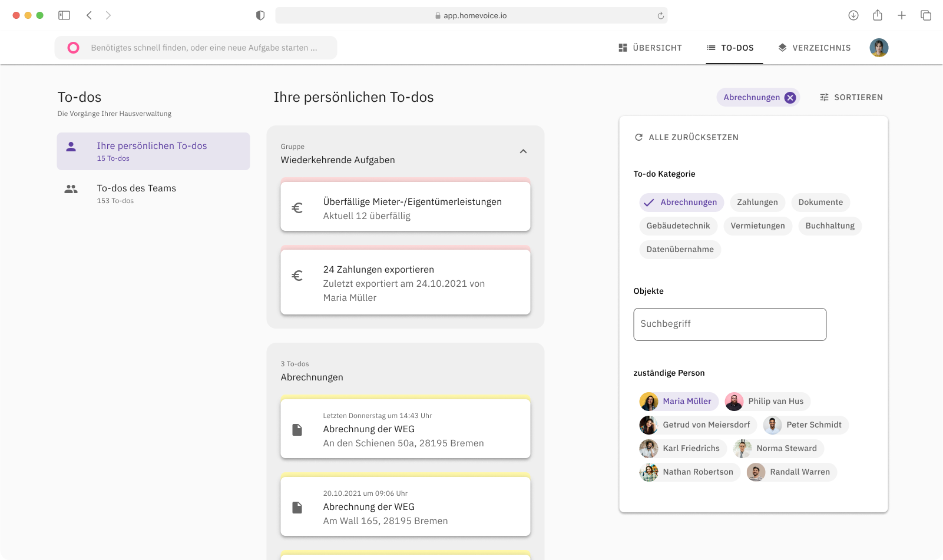
Task: Open the Verzeichnis directory icon
Action: coord(782,48)
